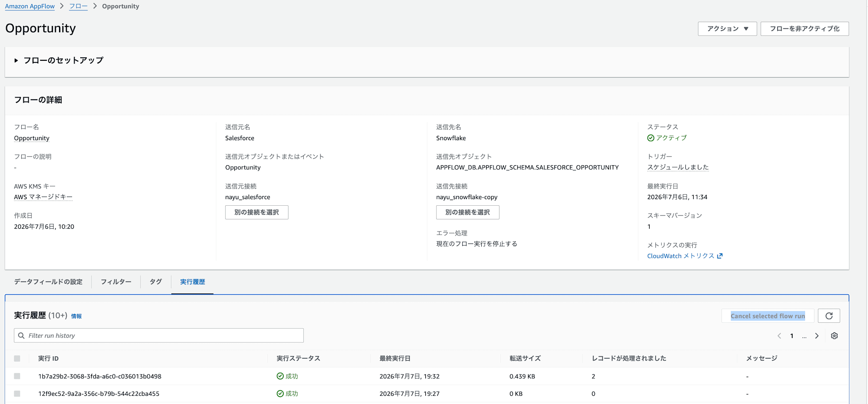Focus the Filter run history search field
This screenshot has width=868, height=404.
pyautogui.click(x=159, y=335)
